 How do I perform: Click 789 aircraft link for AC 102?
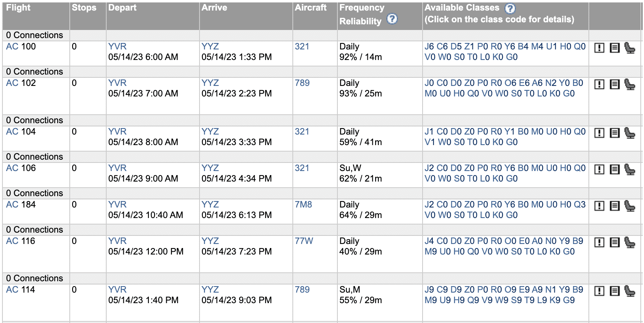(x=302, y=83)
